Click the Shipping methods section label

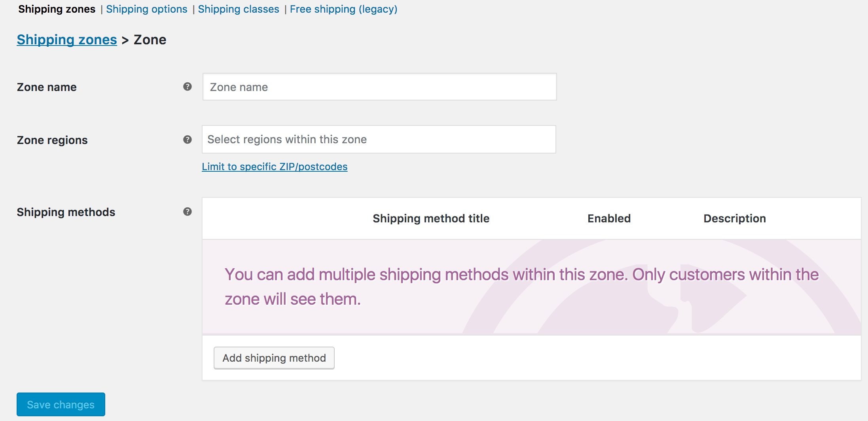coord(66,212)
